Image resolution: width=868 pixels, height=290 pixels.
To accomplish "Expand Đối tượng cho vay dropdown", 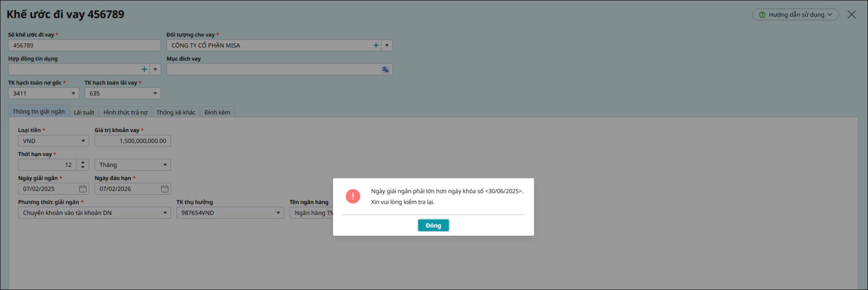I will coord(387,46).
